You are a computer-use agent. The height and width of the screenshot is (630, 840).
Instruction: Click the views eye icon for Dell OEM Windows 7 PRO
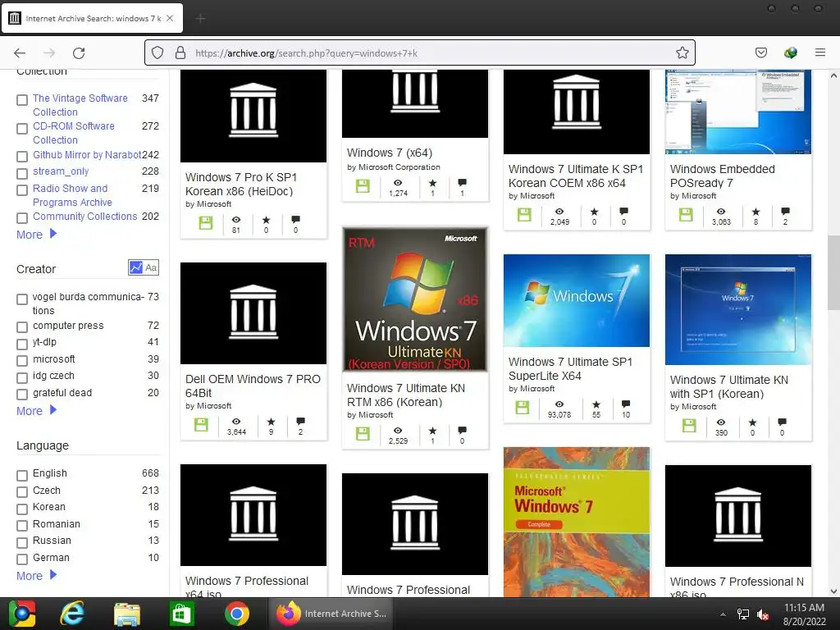(x=236, y=422)
